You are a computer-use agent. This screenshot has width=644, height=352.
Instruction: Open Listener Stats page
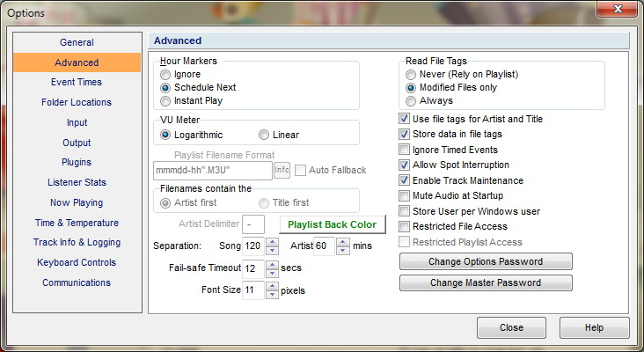pos(77,182)
